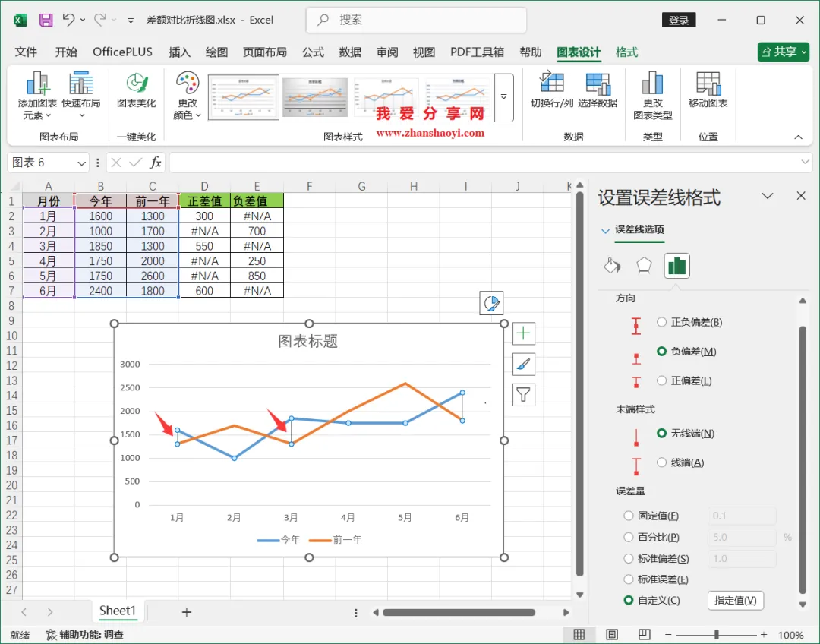Select Standard deviation (标准偏差) radio
The height and width of the screenshot is (644, 820).
[x=629, y=559]
